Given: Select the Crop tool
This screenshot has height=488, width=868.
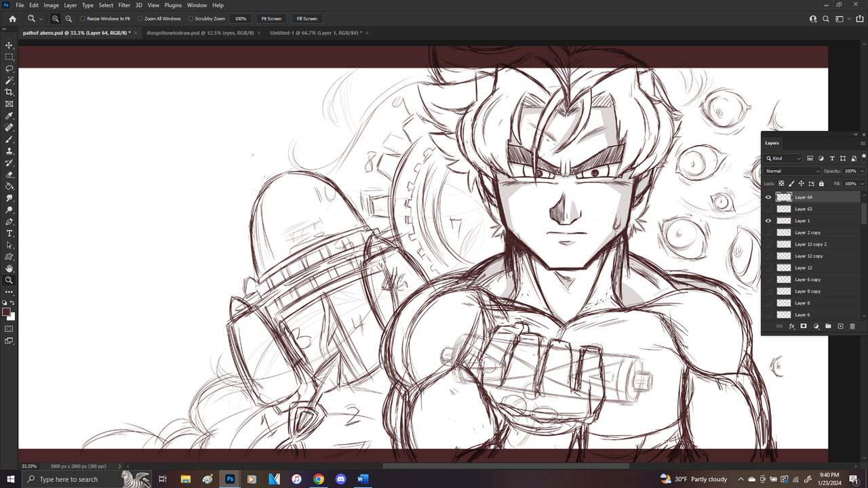Looking at the screenshot, I should 9,92.
